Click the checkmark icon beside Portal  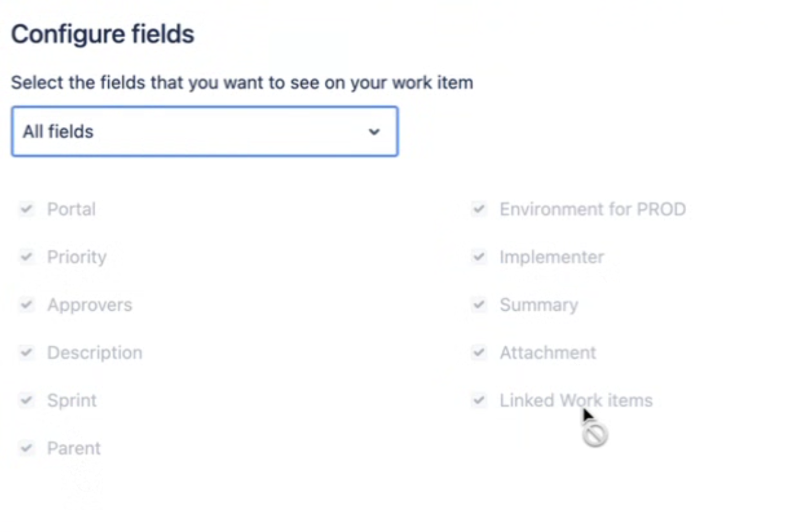[26, 209]
